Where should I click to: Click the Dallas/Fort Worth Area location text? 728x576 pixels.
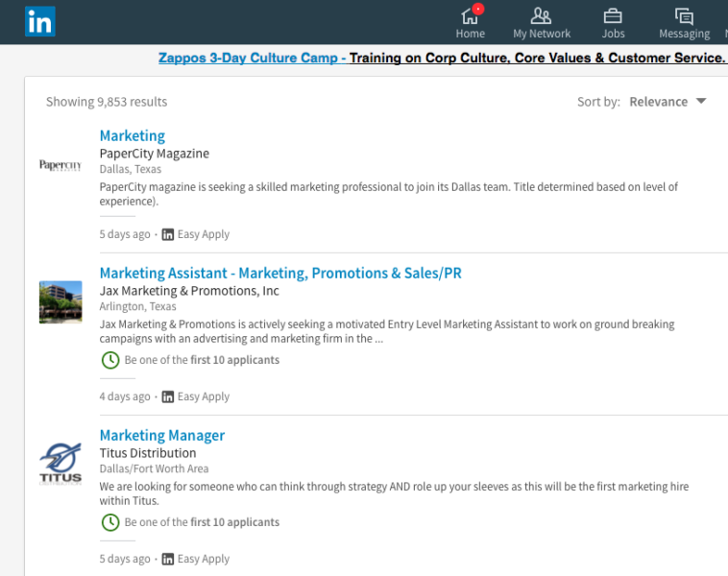click(154, 468)
